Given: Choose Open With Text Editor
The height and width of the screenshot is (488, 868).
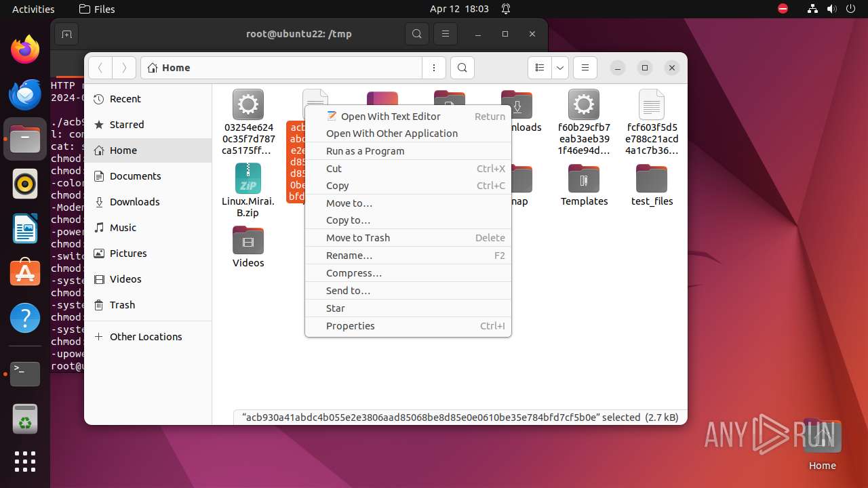Looking at the screenshot, I should point(408,117).
